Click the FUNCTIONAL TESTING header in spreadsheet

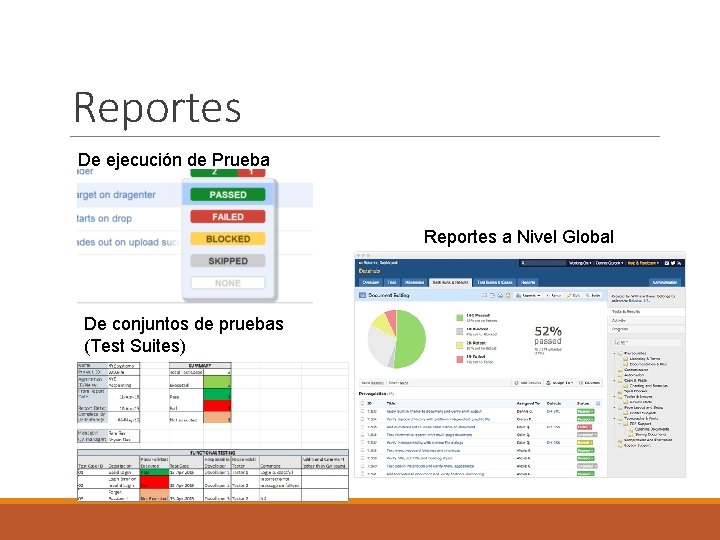point(213,453)
